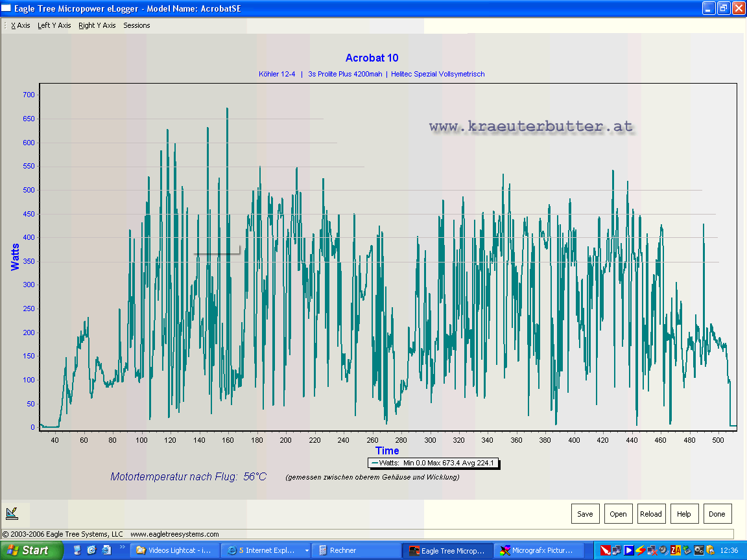Image resolution: width=747 pixels, height=560 pixels.
Task: Expand the quick launch overflow chevron
Action: (122, 548)
